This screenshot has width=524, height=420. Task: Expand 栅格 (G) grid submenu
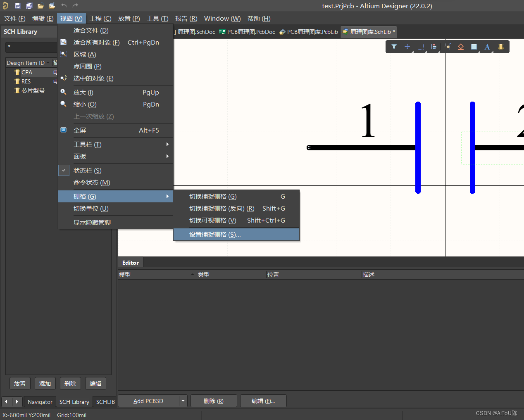coord(115,197)
